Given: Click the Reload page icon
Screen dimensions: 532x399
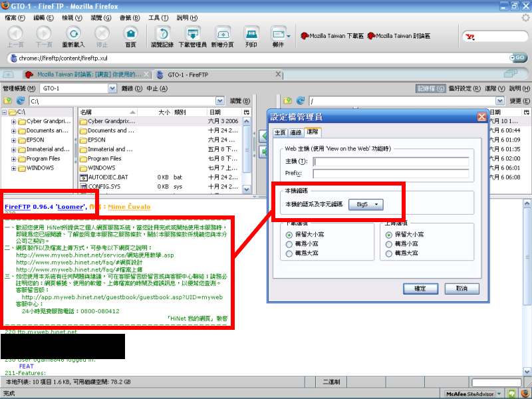Looking at the screenshot, I should click(x=73, y=34).
